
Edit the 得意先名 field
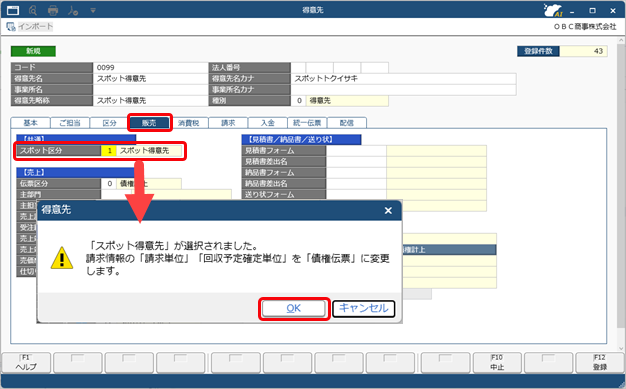click(151, 79)
